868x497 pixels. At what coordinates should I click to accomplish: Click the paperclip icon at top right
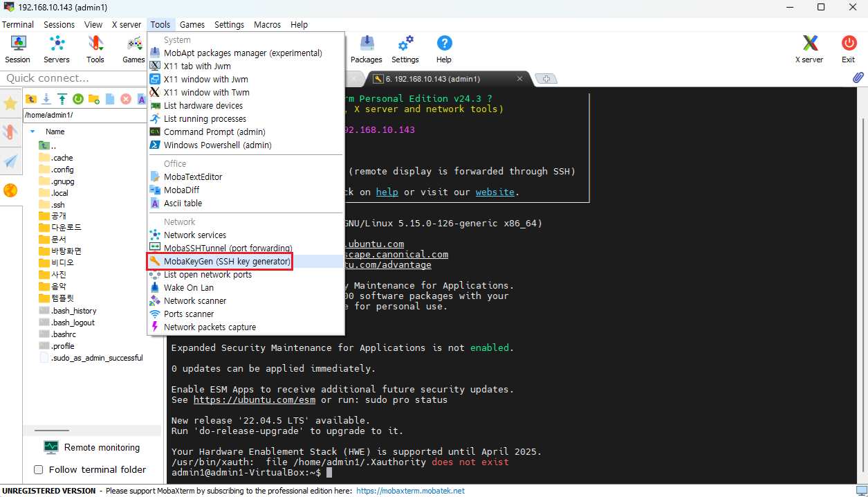(858, 78)
